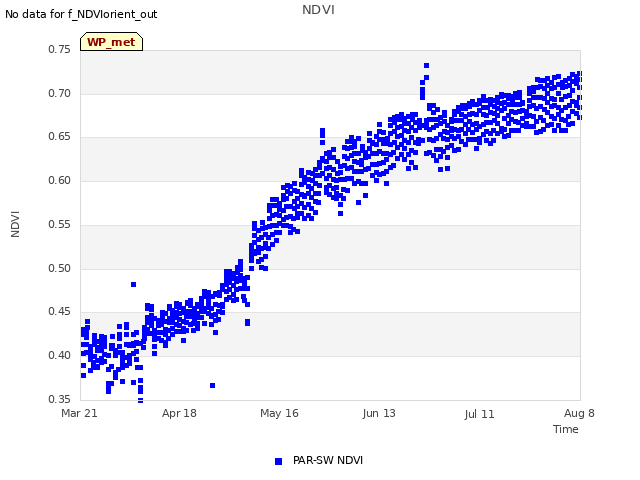Click the Time axis title

pyautogui.click(x=566, y=429)
